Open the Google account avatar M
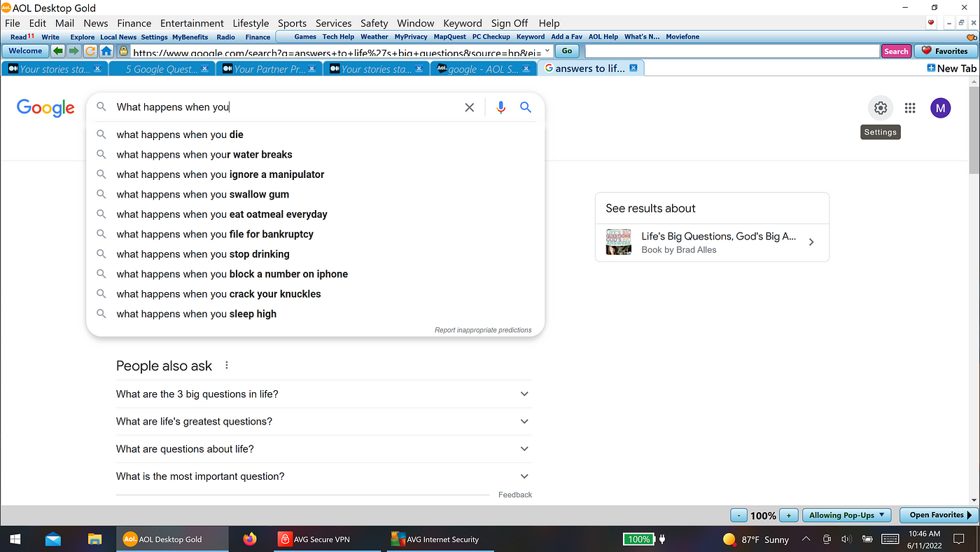 pos(941,108)
